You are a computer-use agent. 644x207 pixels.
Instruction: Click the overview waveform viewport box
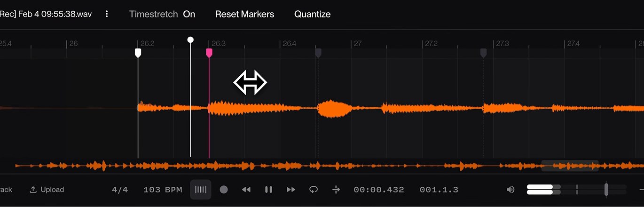point(570,166)
